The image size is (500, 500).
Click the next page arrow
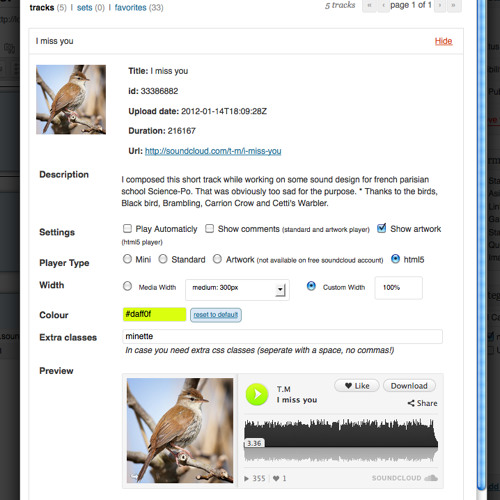coord(440,5)
